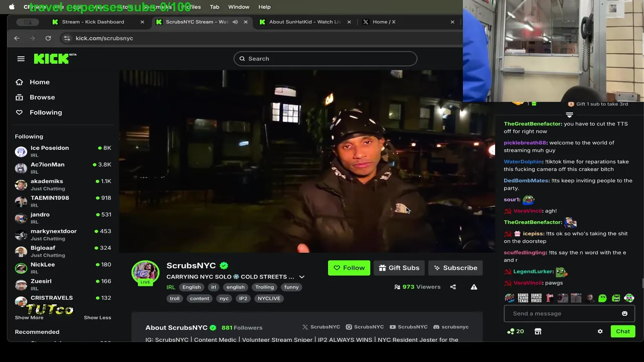The height and width of the screenshot is (362, 644).
Task: Click the share icon beside viewer count
Action: coord(453,287)
